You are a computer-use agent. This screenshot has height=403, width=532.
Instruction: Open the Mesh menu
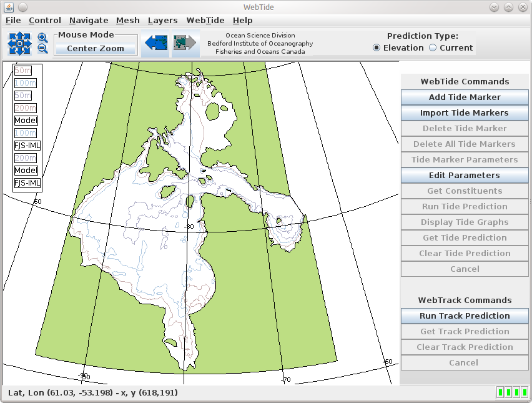(128, 21)
